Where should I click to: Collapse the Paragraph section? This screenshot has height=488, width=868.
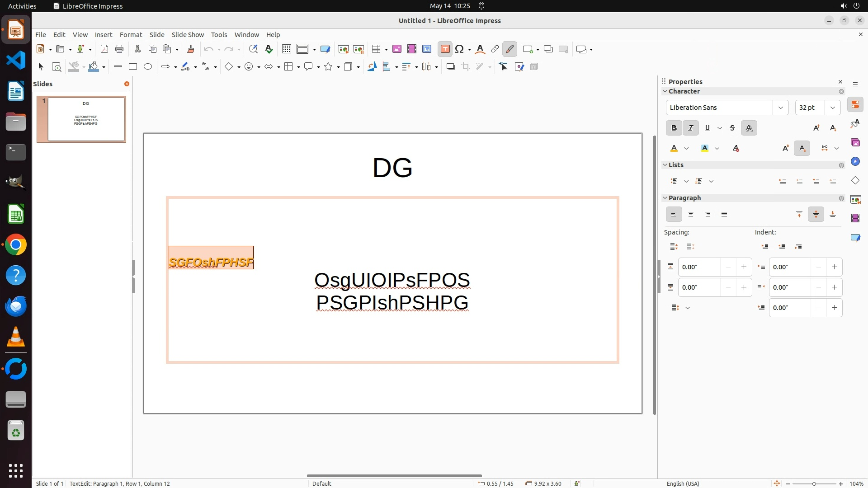tap(665, 198)
